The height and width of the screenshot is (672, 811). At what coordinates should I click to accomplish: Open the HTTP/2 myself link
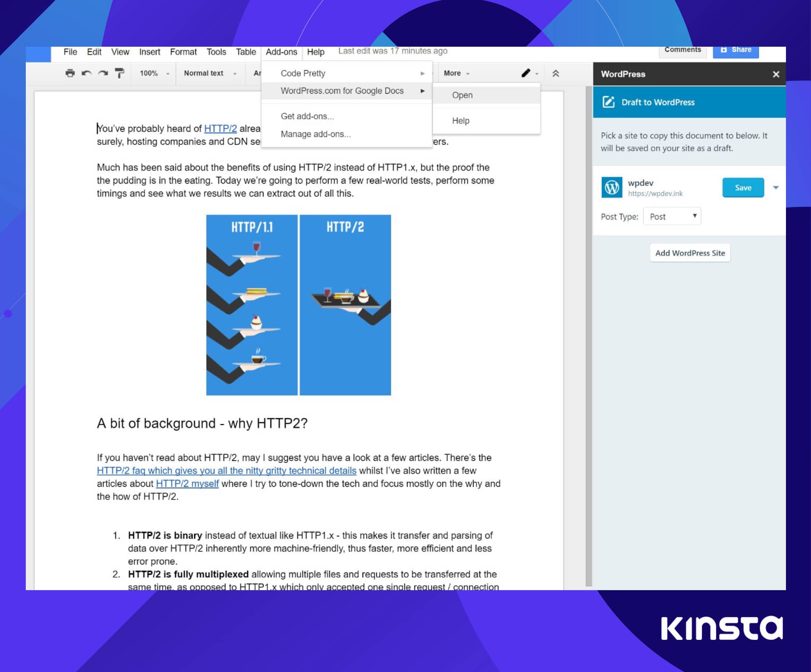click(x=187, y=484)
